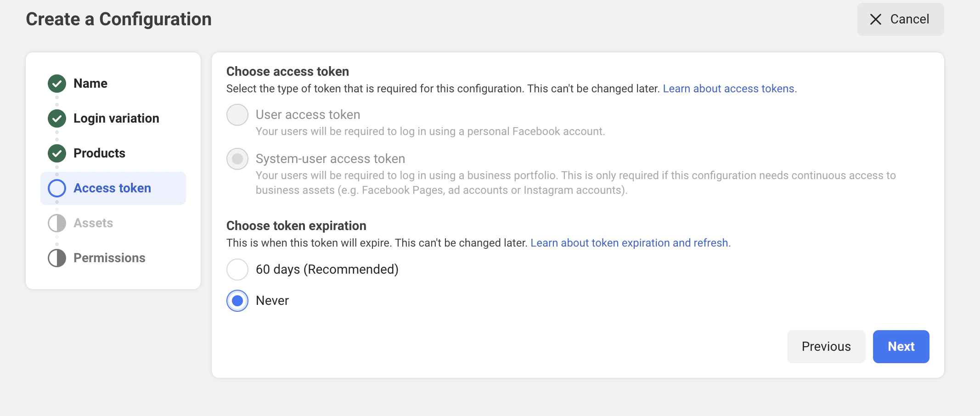The image size is (980, 416).
Task: Click the green checkmark icon beside Login variation
Action: coord(57,118)
